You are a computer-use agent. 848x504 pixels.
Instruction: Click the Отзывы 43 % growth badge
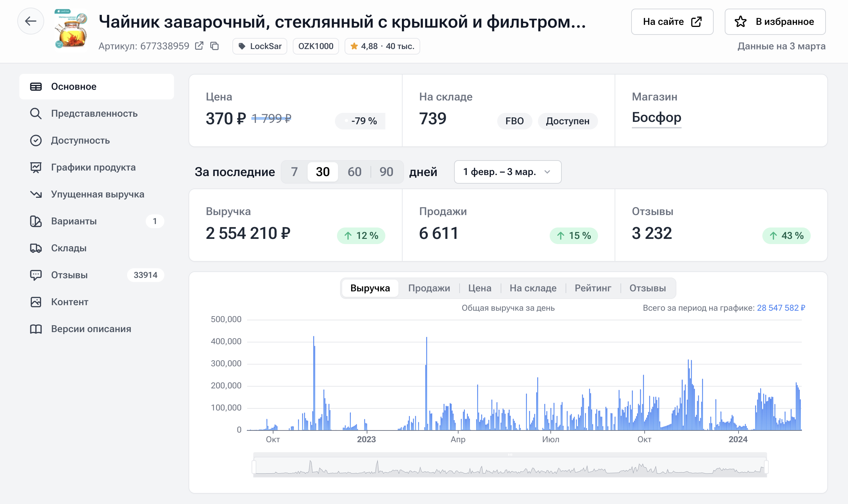(x=787, y=236)
